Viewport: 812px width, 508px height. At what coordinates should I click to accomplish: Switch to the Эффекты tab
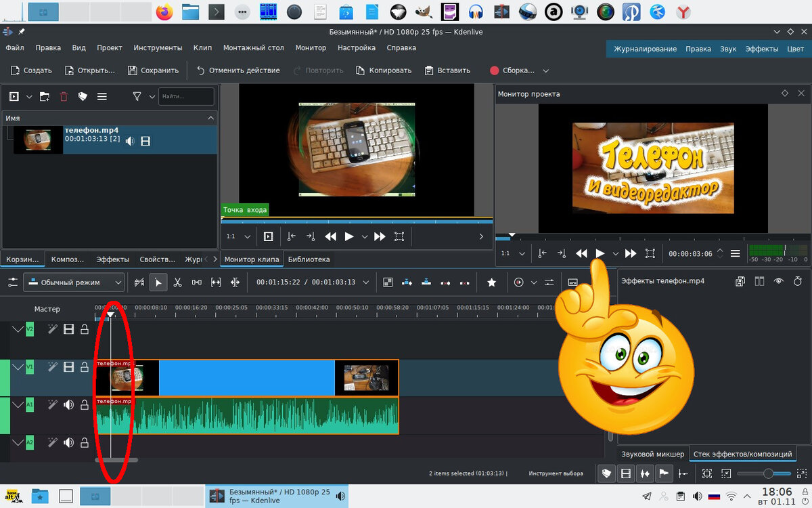tap(112, 259)
